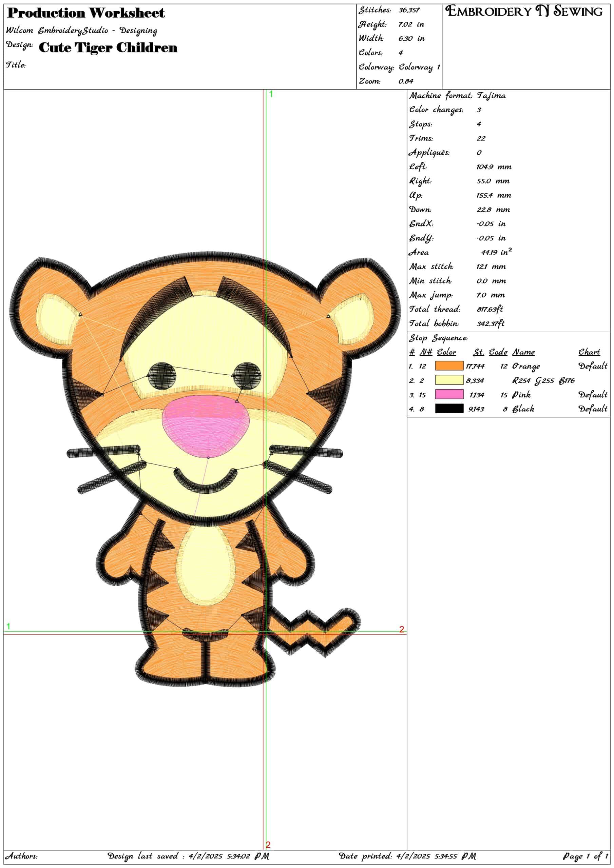Screen dimensions: 614x868
Task: Click the tiger's pink nose in the preview
Action: point(206,427)
